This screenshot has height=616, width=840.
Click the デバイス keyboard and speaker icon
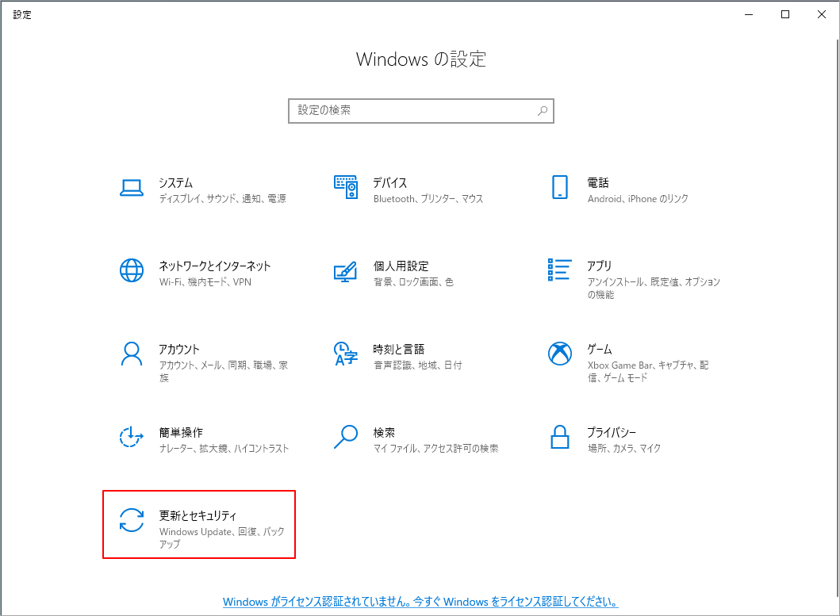coord(346,187)
